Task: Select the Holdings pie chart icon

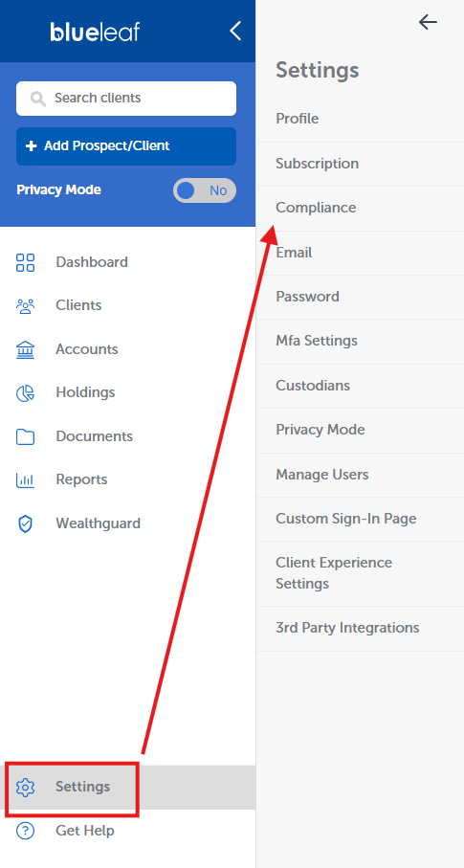Action: [26, 393]
